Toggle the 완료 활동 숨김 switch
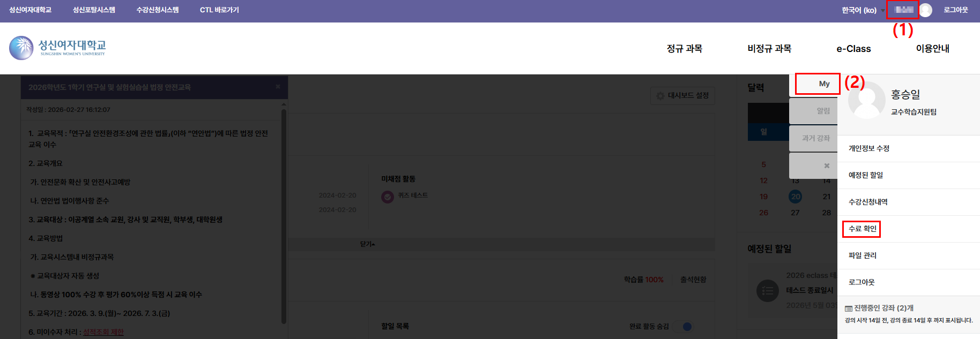 coord(683,327)
